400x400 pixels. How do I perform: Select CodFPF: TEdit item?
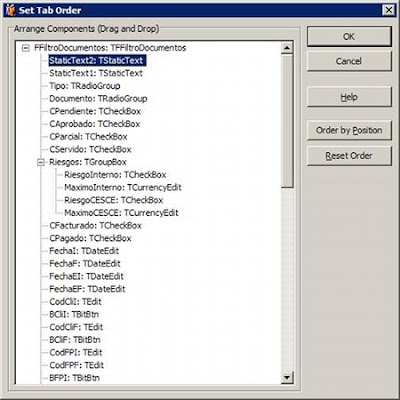tap(77, 365)
